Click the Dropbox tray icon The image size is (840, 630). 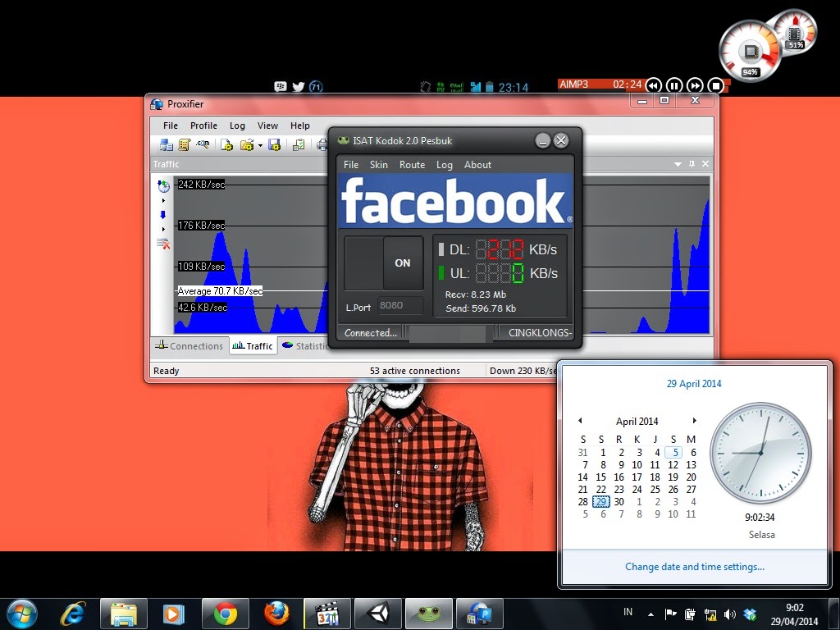(750, 614)
